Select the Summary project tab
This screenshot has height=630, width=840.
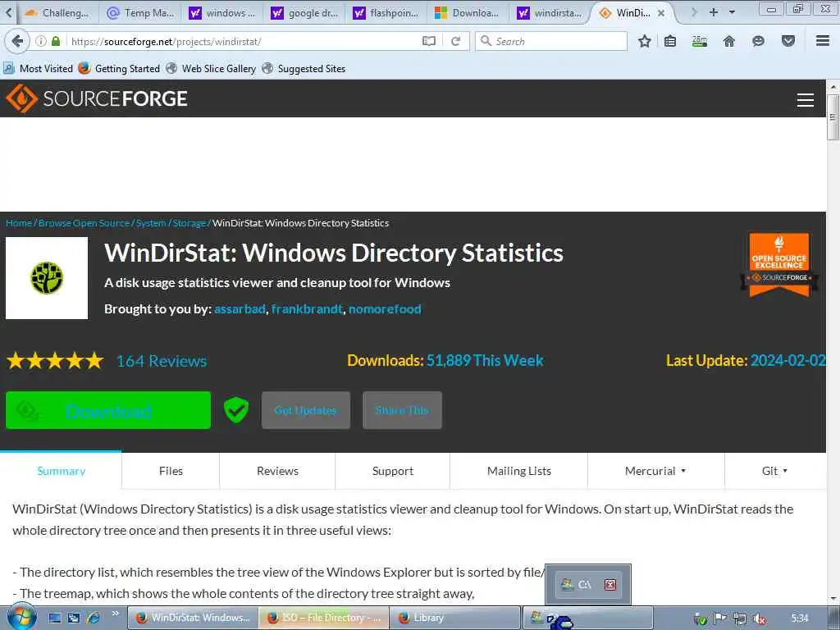pyautogui.click(x=61, y=471)
